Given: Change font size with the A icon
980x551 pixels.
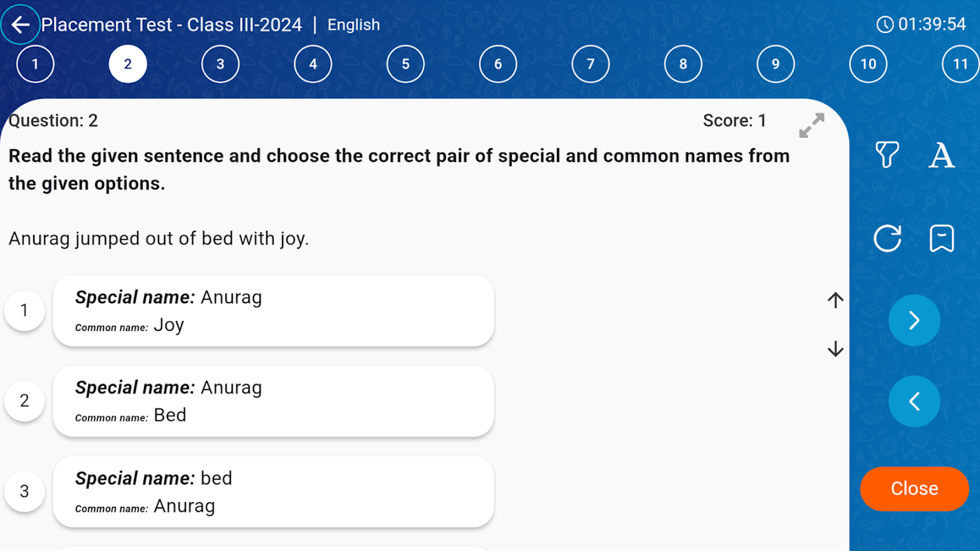Looking at the screenshot, I should 941,155.
